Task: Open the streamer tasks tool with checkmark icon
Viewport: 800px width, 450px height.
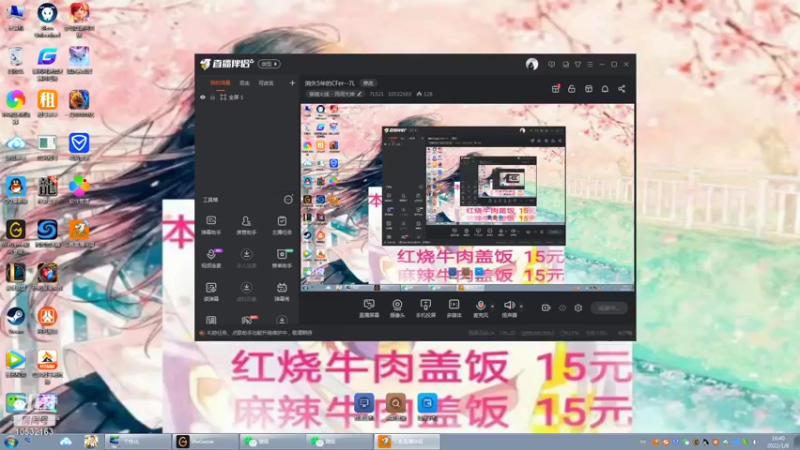Action: click(282, 225)
